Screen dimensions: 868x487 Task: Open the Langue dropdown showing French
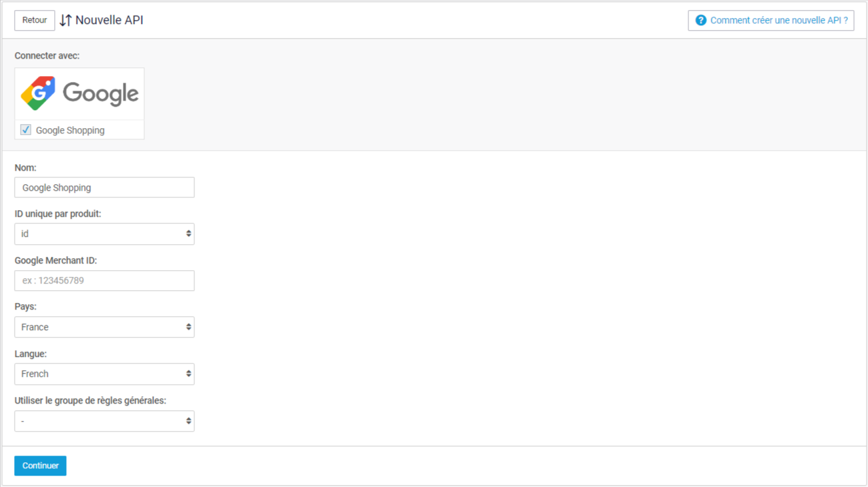(x=104, y=374)
